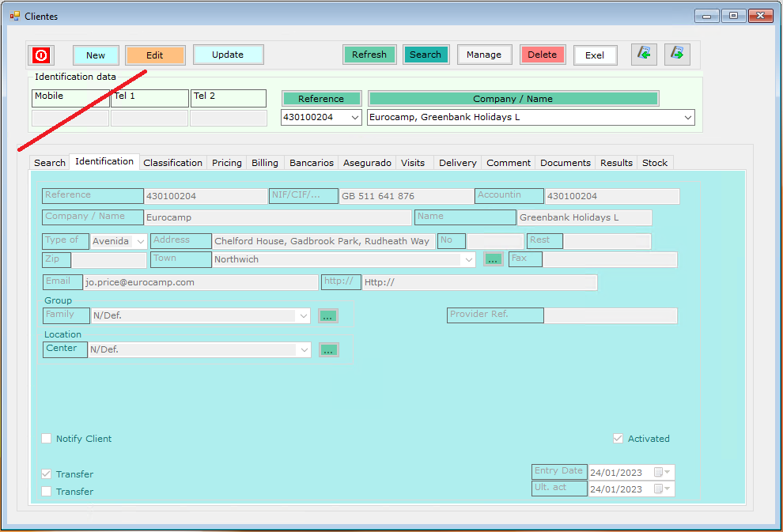Expand the Town Northwich dropdown
Screen dimensions: 783x532
[x=468, y=259]
